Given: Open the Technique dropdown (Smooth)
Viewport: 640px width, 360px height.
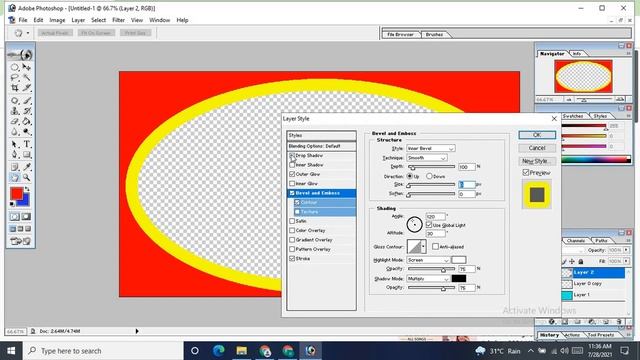Looking at the screenshot, I should (427, 158).
